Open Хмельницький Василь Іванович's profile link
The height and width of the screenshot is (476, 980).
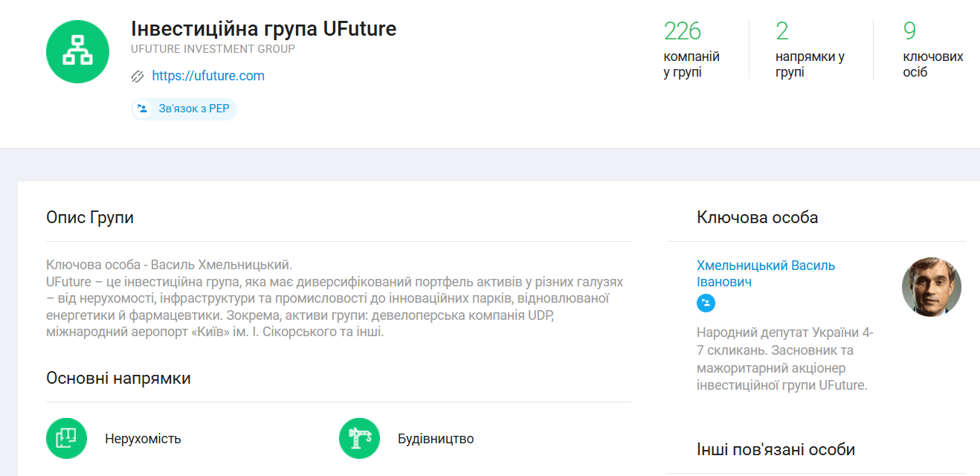pos(765,274)
